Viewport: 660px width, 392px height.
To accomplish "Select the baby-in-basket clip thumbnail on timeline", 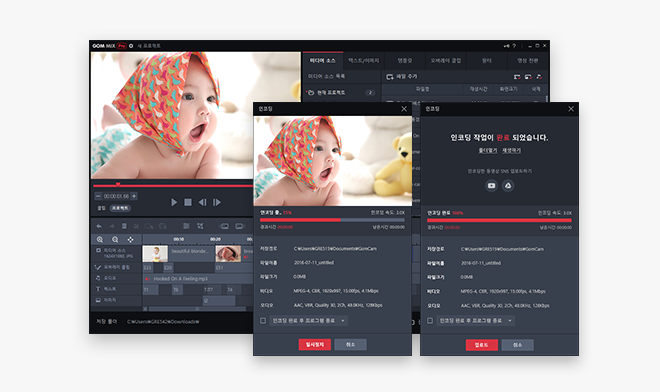I will pyautogui.click(x=229, y=254).
